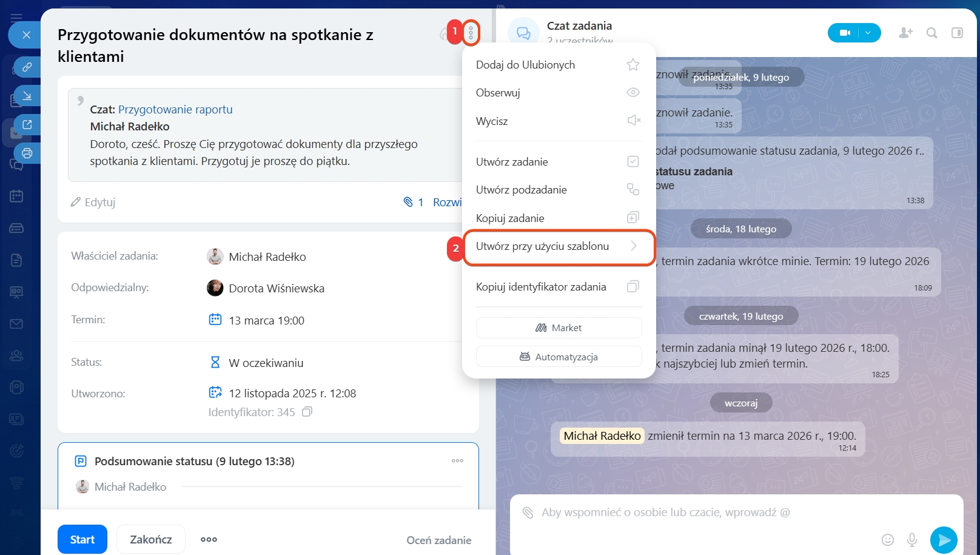Click the Start button
Screen dimensions: 980x555
(x=82, y=539)
